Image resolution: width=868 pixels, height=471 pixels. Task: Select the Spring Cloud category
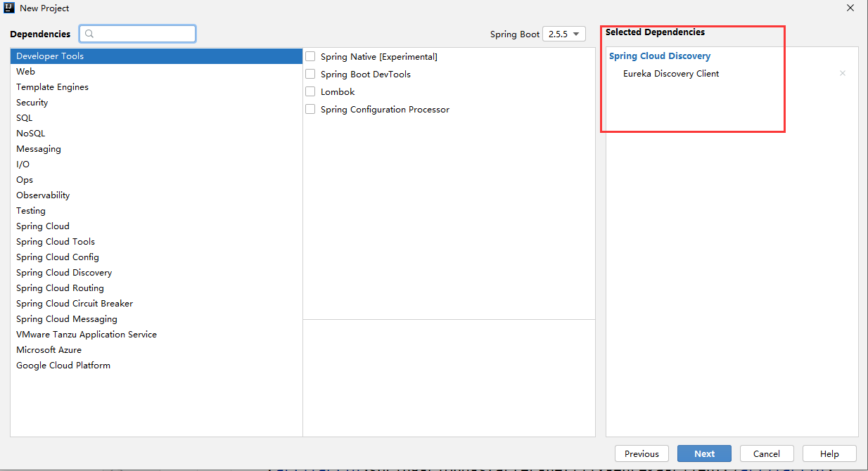click(156, 226)
